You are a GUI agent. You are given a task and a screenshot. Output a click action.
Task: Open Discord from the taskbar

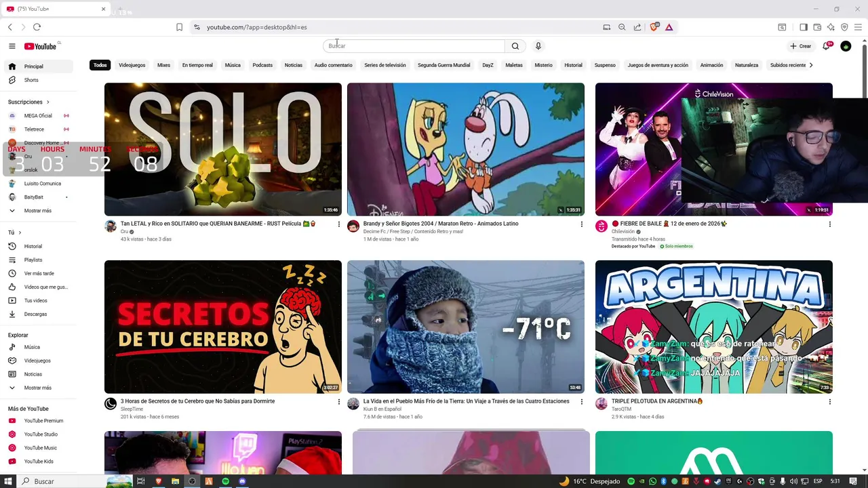pos(242,481)
